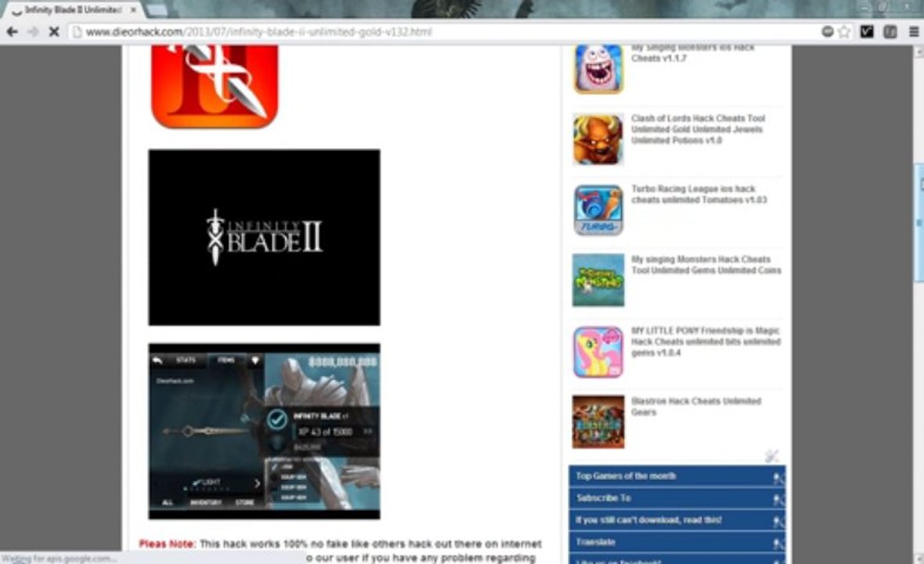Click the My Singing Monsters ios icon thumbnail
The width and height of the screenshot is (924, 564).
point(598,69)
